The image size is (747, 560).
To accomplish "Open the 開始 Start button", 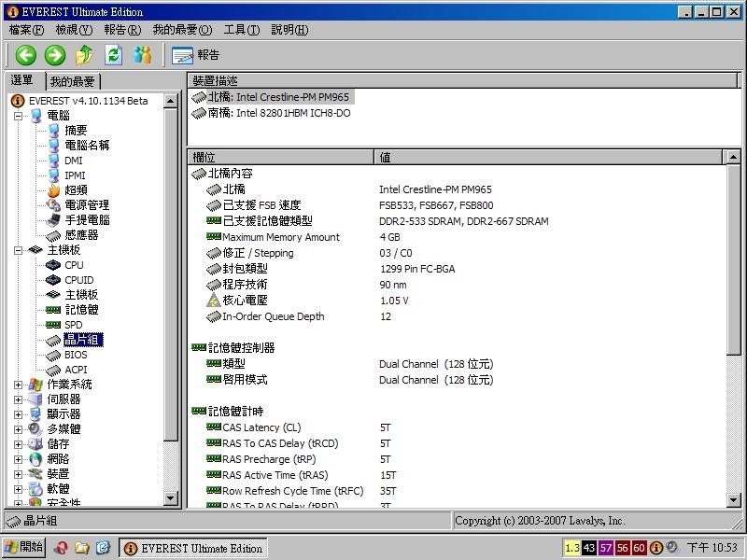I will click(x=24, y=548).
